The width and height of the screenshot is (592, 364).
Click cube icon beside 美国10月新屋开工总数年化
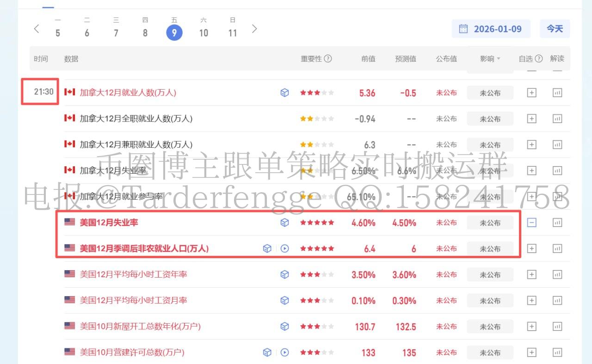coord(284,327)
